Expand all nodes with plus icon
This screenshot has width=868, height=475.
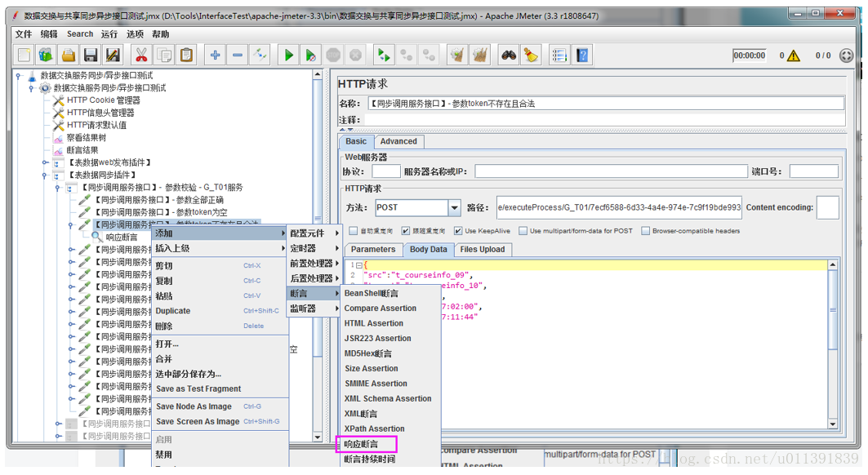(216, 55)
